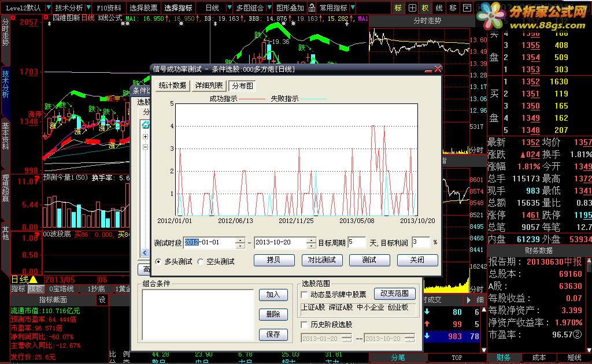Click the left scroll arrow in stock selection dialog
Image resolution: width=592 pixels, height=364 pixels.
click(x=145, y=252)
